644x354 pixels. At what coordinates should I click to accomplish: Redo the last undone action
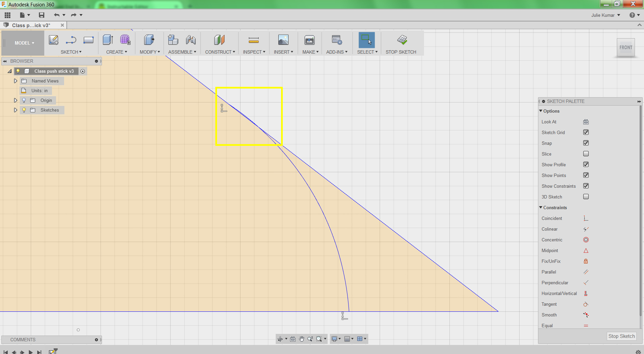point(74,15)
